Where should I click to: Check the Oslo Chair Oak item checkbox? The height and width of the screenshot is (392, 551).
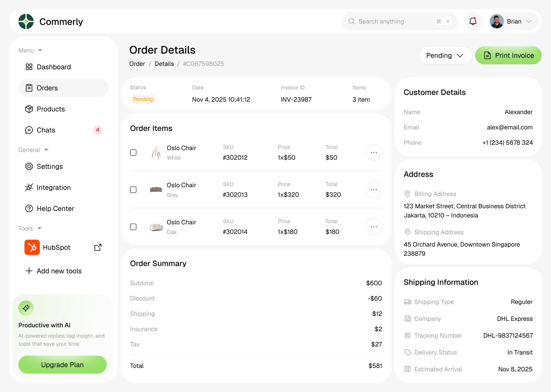tap(133, 227)
